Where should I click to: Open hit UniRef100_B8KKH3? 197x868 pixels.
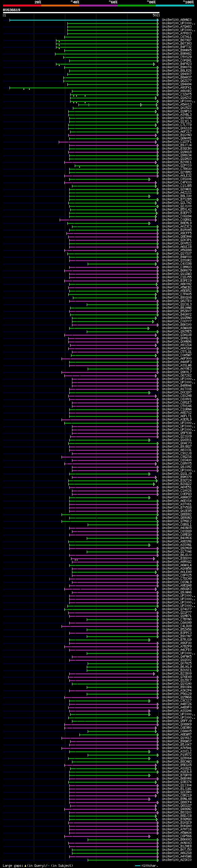(x=176, y=839)
